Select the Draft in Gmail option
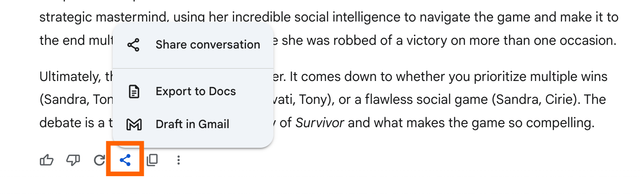This screenshot has width=644, height=194. (x=192, y=124)
